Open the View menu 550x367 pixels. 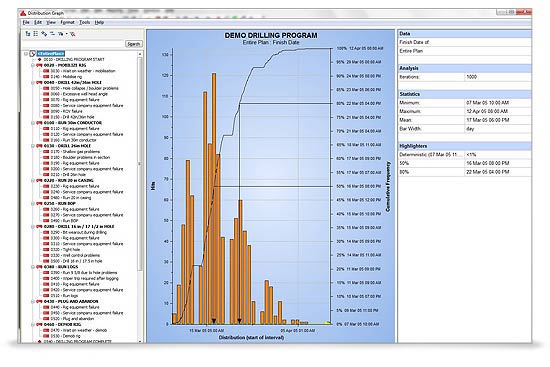pyautogui.click(x=51, y=22)
